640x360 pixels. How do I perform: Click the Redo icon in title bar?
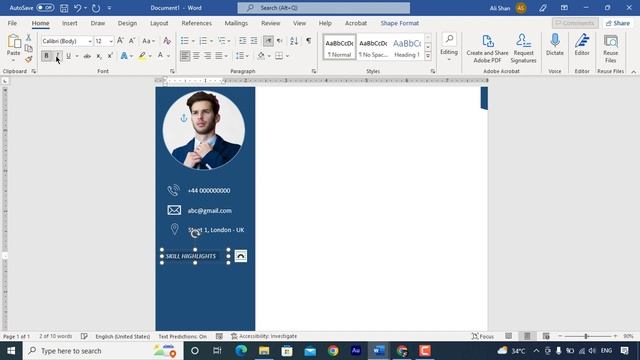click(96, 8)
